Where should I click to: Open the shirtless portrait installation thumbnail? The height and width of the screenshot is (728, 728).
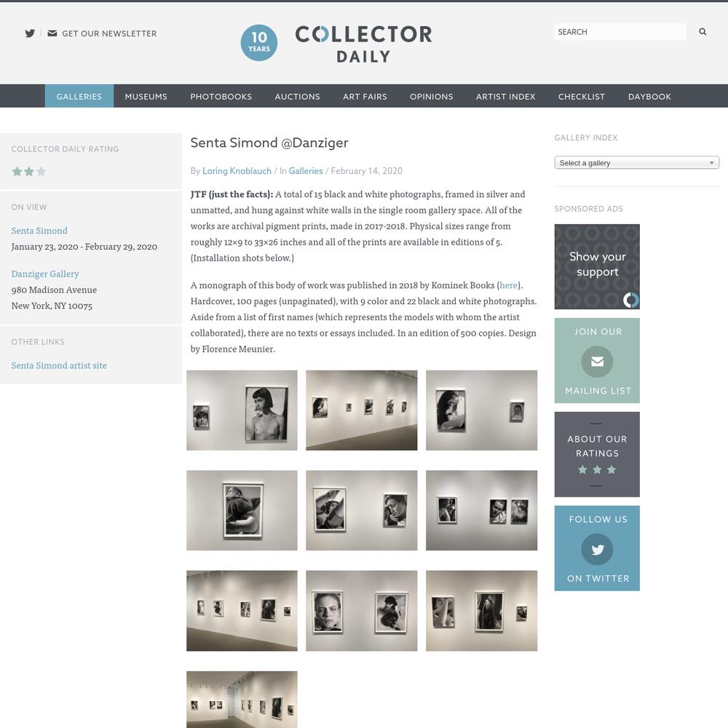click(x=242, y=410)
